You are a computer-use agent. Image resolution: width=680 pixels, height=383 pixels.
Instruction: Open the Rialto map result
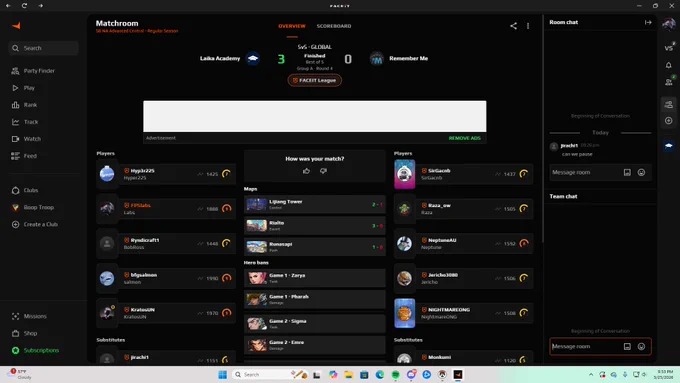tap(314, 226)
